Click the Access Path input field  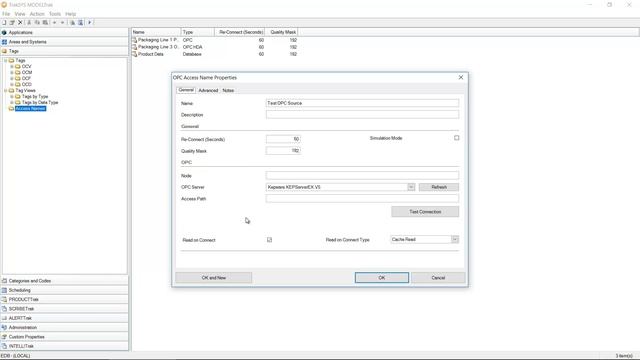(362, 198)
